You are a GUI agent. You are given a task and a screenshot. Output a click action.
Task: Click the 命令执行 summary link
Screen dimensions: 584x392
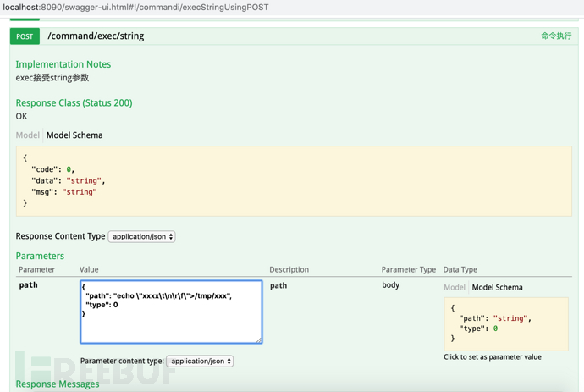click(556, 36)
